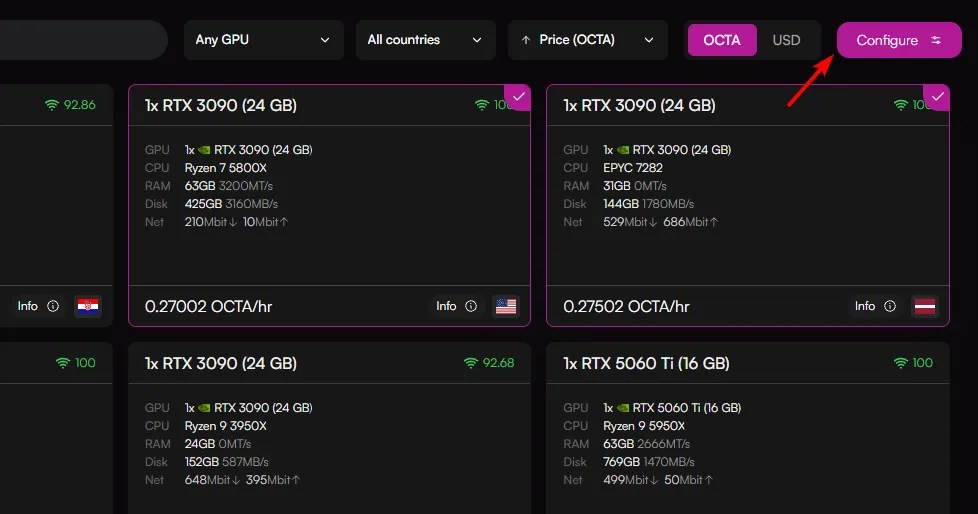
Task: Click the 63GB 2666MT/s RAM value
Action: 646,444
